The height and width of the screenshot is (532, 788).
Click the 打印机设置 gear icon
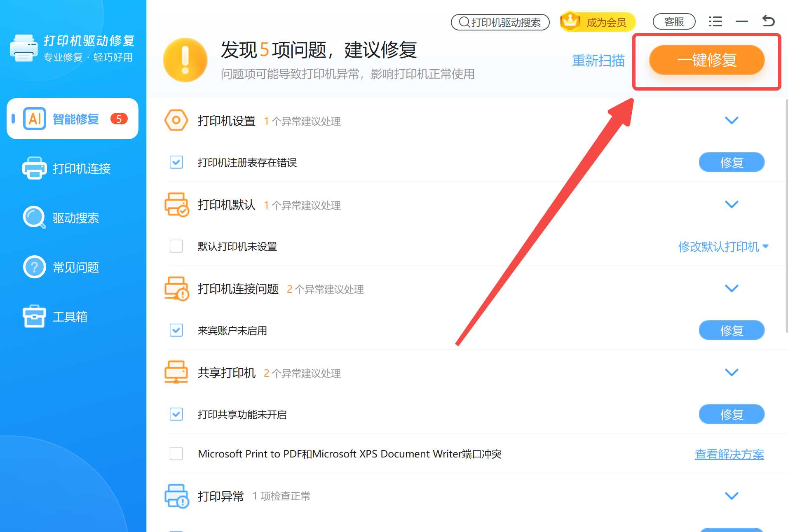click(176, 121)
